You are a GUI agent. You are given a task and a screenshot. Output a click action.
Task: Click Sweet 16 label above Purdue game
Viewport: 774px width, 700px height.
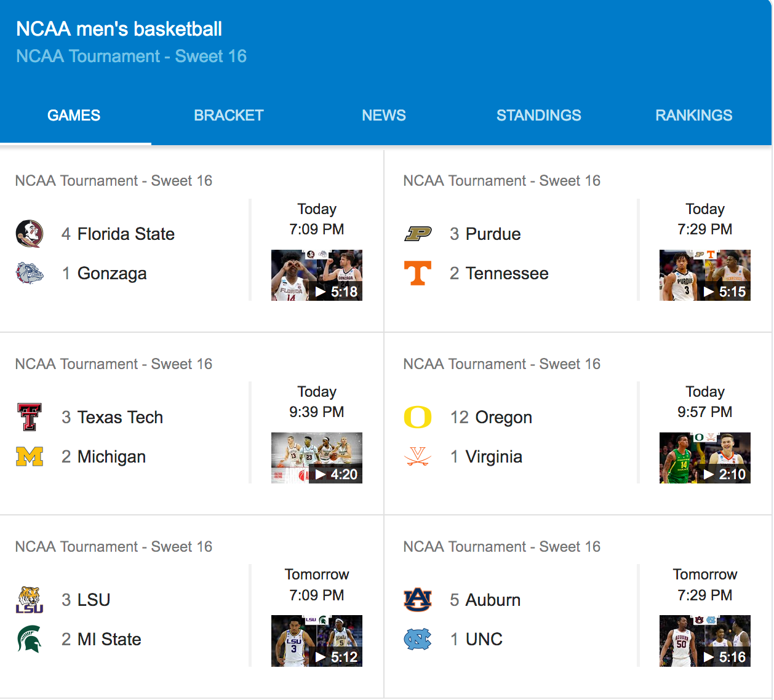pyautogui.click(x=502, y=180)
